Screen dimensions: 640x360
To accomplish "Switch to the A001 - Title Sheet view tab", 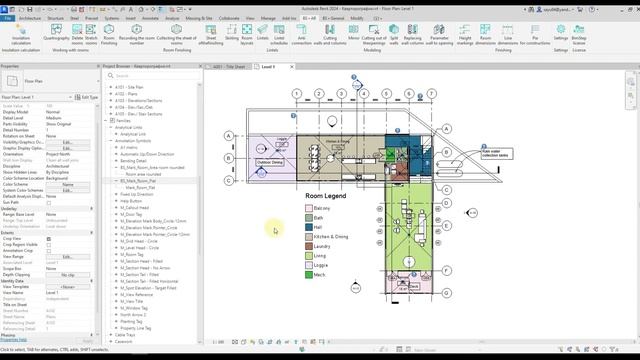I will 229,67.
